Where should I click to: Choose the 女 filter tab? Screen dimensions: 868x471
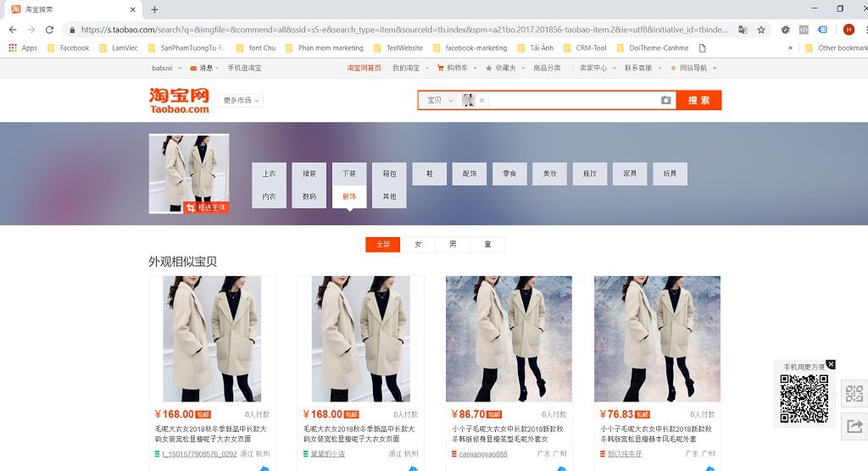pyautogui.click(x=418, y=244)
